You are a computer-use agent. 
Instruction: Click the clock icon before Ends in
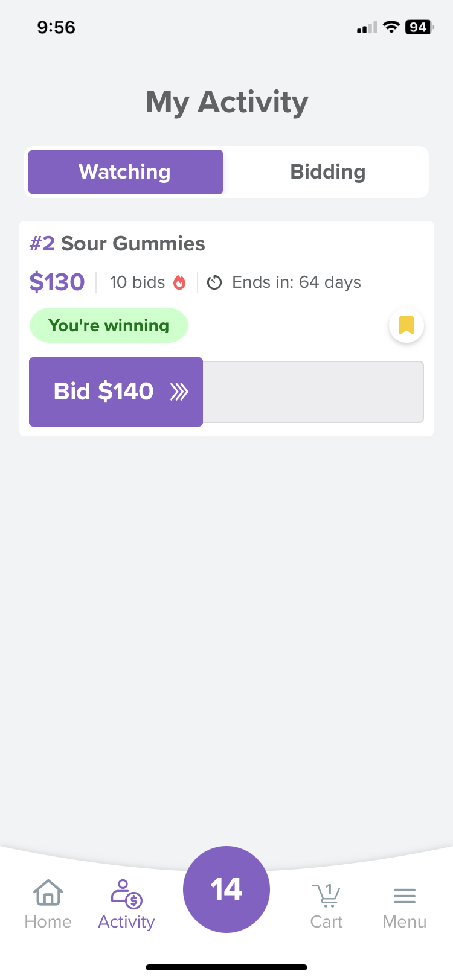coord(214,282)
